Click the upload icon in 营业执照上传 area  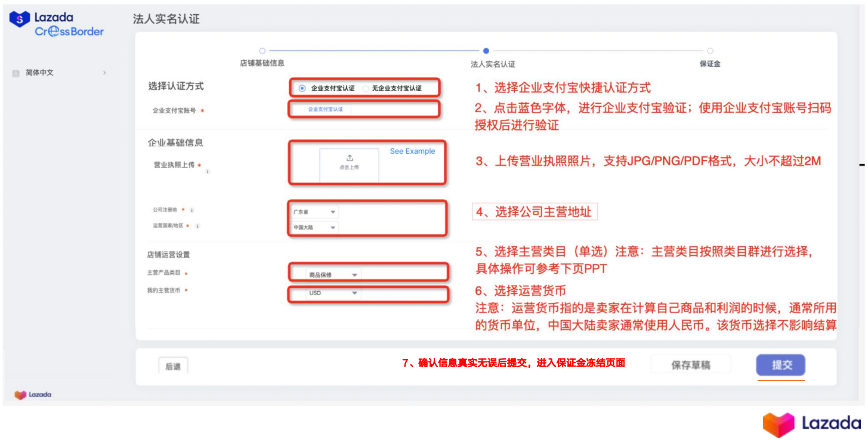(350, 157)
